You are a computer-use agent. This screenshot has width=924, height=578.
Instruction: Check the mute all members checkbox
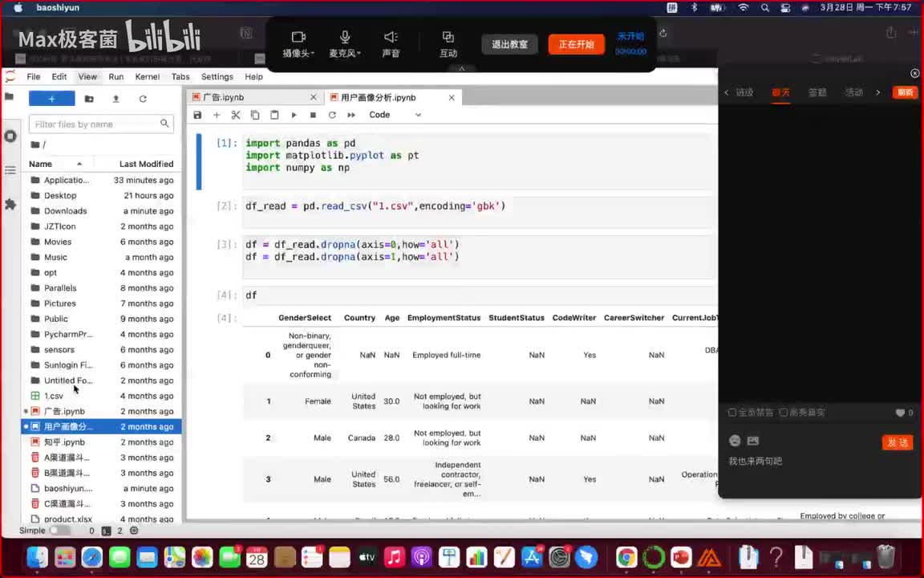click(x=732, y=413)
